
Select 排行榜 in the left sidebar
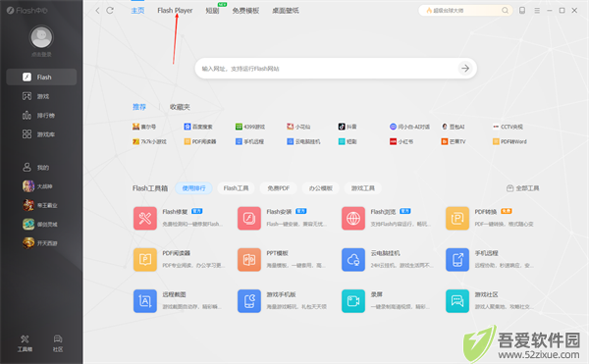(x=38, y=115)
